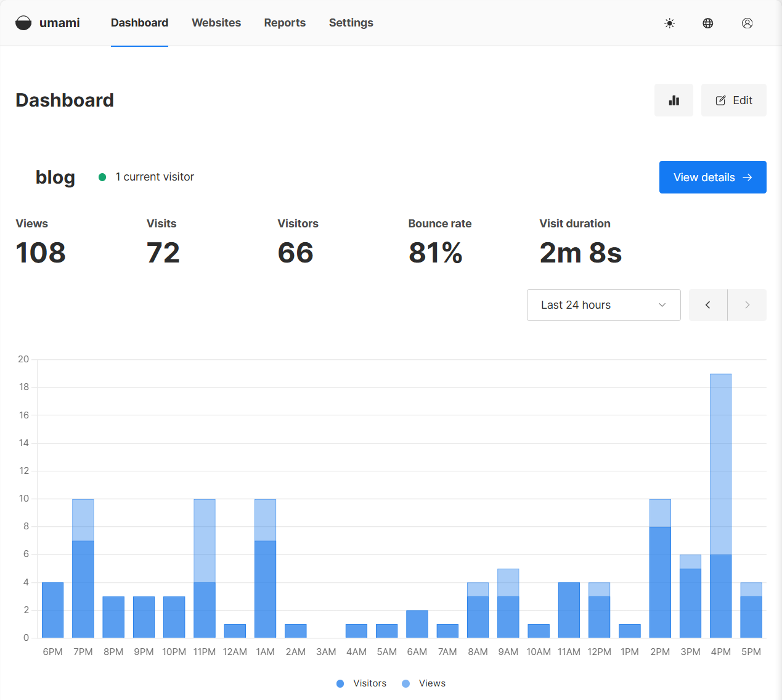Image resolution: width=782 pixels, height=700 pixels.
Task: Click the previous period left arrow
Action: tap(707, 305)
